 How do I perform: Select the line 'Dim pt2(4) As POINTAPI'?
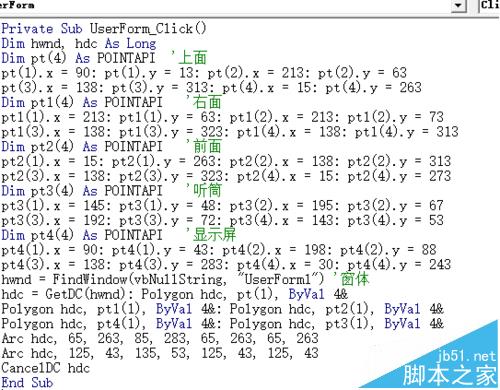[82, 146]
